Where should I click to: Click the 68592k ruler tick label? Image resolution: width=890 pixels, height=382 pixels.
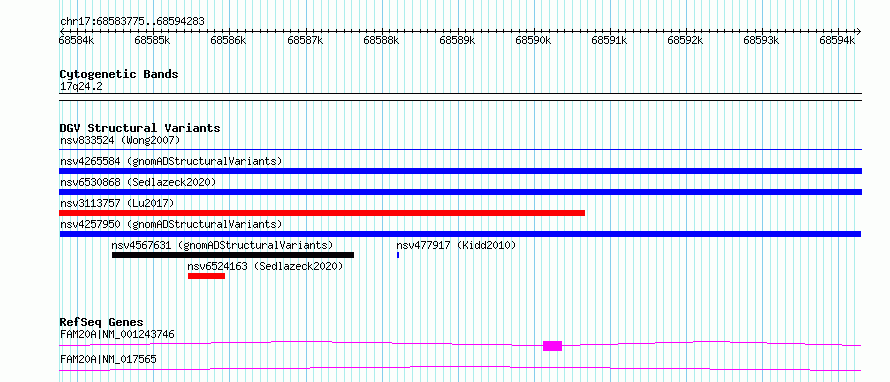point(685,40)
